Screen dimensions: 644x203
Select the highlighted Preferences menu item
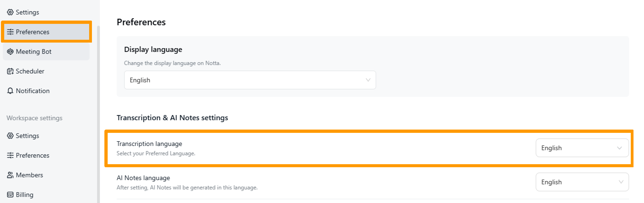[46, 32]
